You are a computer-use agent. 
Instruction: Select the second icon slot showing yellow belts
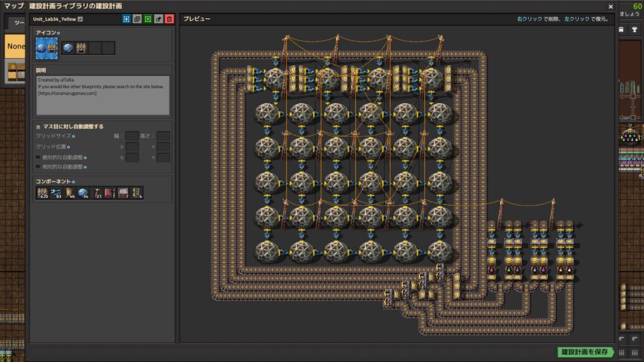pyautogui.click(x=81, y=48)
